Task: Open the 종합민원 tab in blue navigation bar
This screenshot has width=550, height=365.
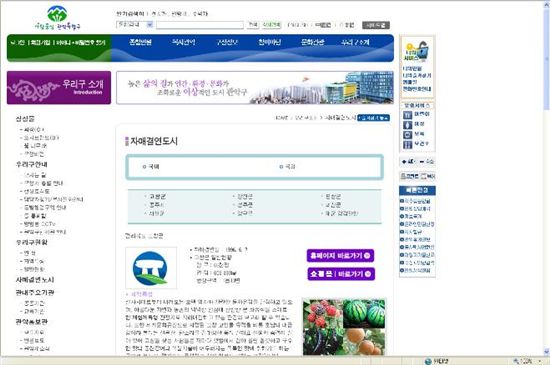Action: [x=140, y=42]
